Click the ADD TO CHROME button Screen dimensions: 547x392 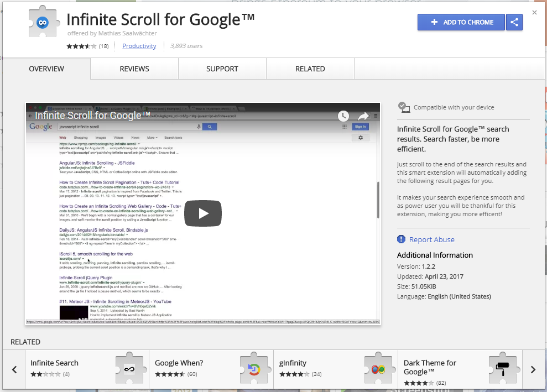click(461, 22)
